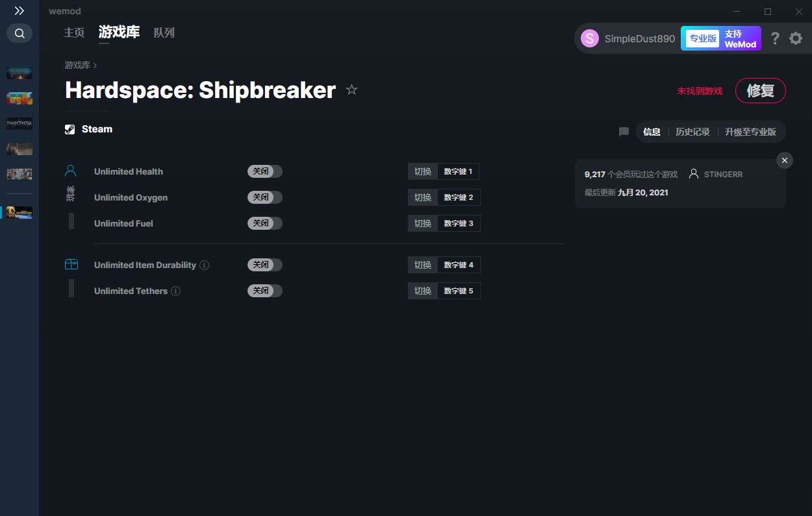
Task: Open hotkey 数字键 4 selector
Action: point(459,265)
